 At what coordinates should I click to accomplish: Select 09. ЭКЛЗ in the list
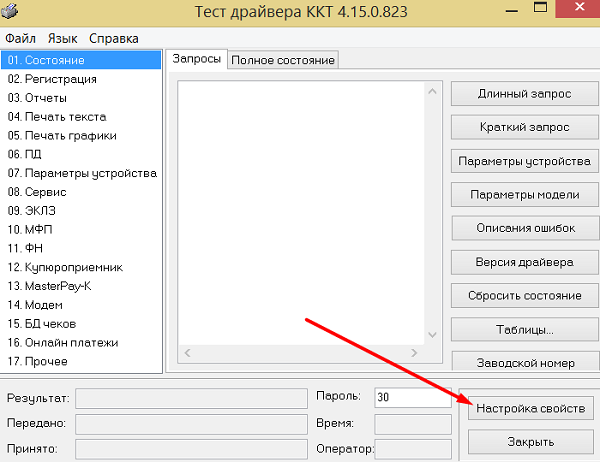pos(81,211)
